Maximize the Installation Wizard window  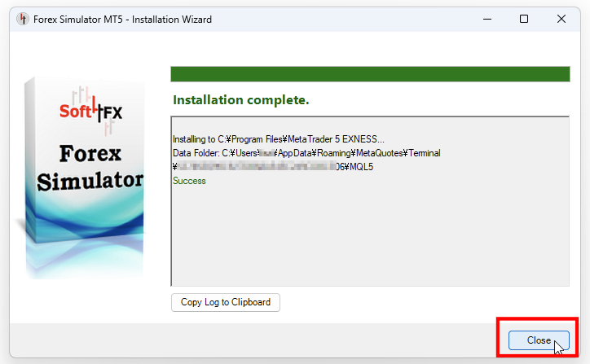pyautogui.click(x=524, y=20)
